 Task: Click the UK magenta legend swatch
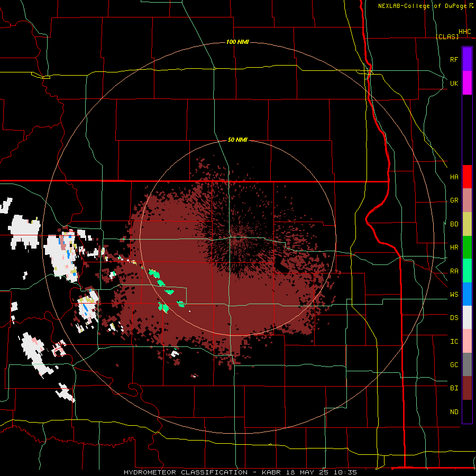coord(467,83)
